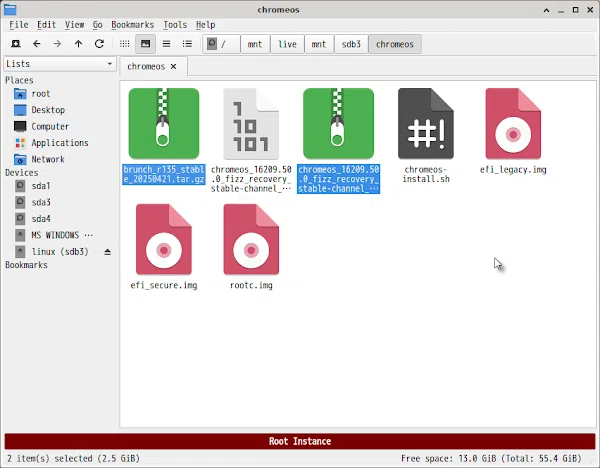Open the Tools menu

pos(175,25)
